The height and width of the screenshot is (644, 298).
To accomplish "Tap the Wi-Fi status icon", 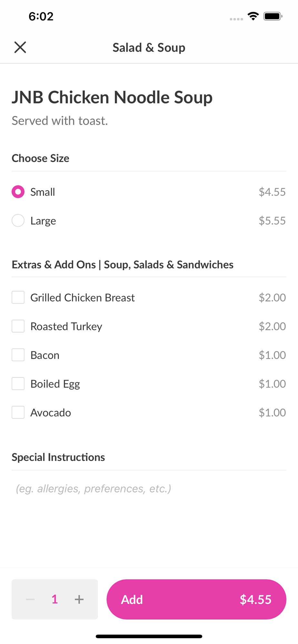I will [x=253, y=16].
